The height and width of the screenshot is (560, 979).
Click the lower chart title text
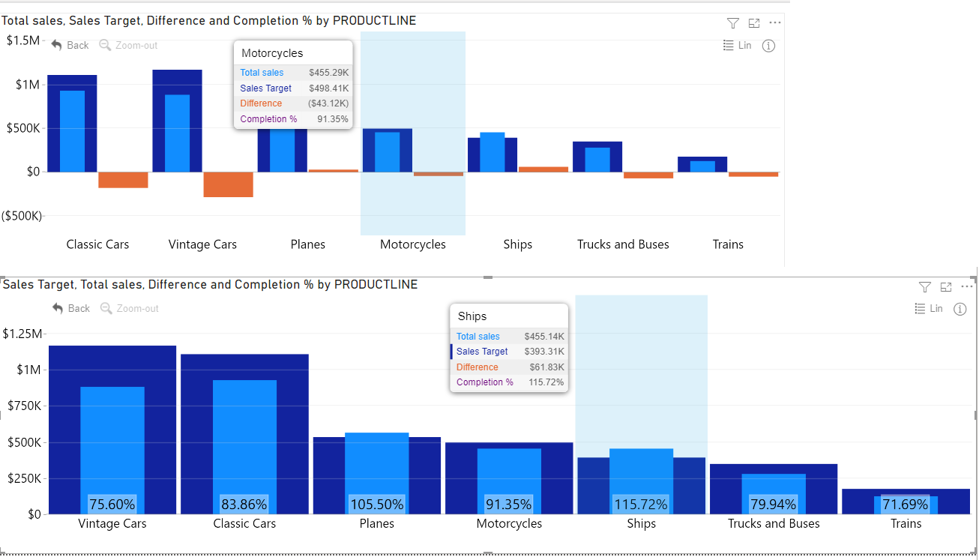pos(210,285)
